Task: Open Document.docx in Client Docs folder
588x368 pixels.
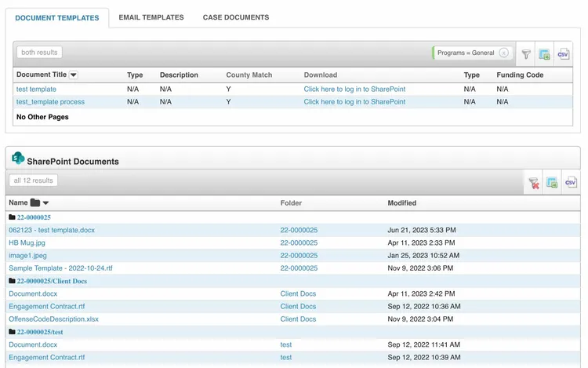Action: point(33,294)
